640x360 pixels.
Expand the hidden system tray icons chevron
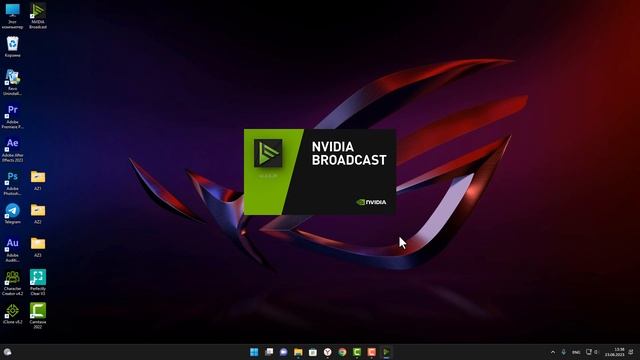(553, 352)
